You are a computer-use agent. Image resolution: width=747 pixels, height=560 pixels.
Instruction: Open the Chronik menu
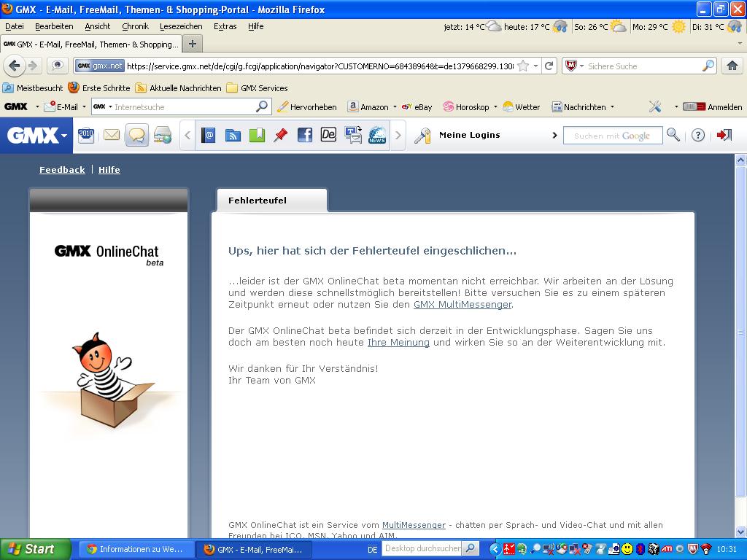(x=135, y=27)
